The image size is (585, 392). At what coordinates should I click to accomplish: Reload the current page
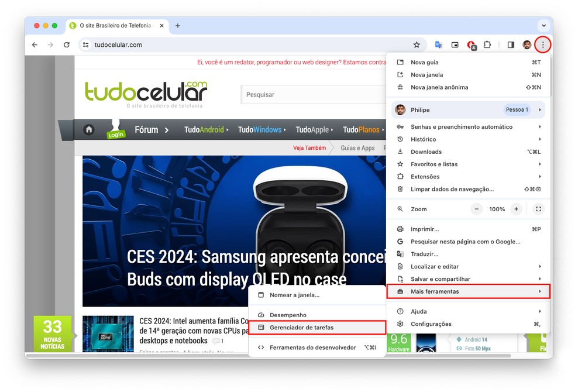[67, 44]
